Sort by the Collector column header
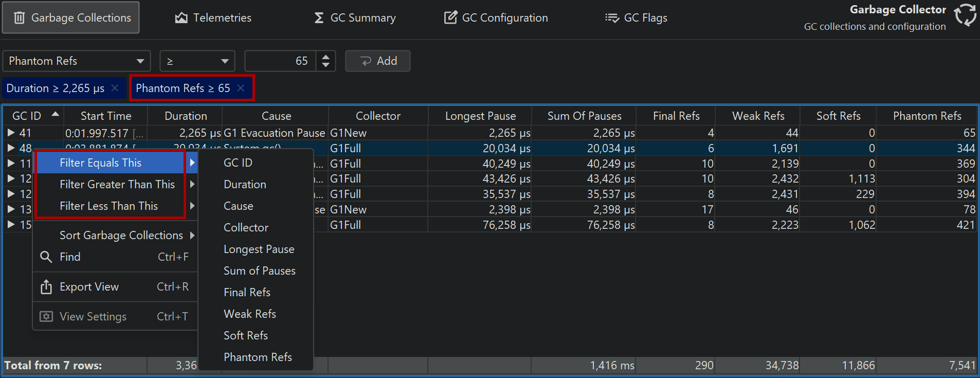The width and height of the screenshot is (980, 378). pyautogui.click(x=378, y=116)
